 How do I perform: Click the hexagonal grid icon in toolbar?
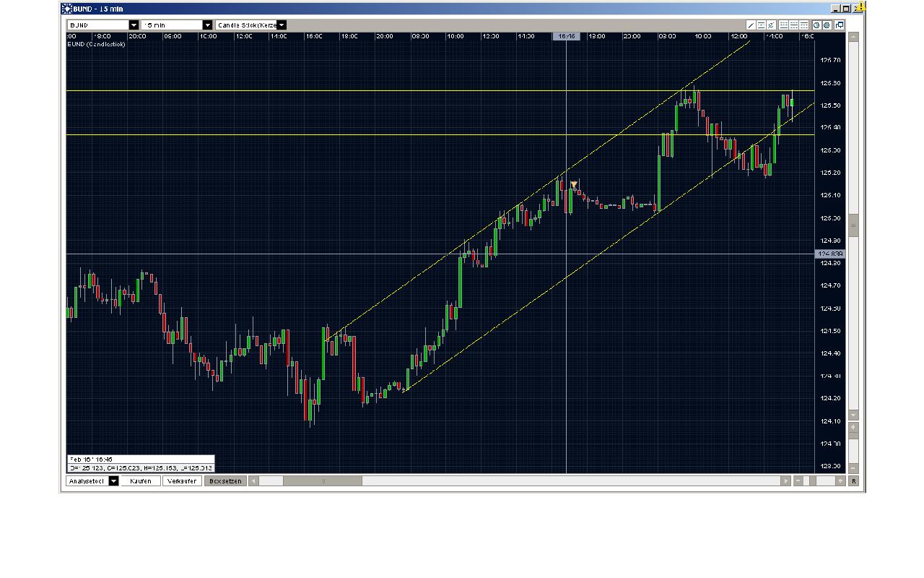coord(827,25)
